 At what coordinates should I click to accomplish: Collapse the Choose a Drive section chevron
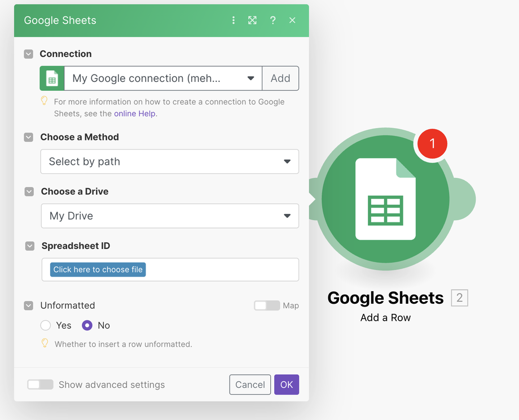pos(29,191)
